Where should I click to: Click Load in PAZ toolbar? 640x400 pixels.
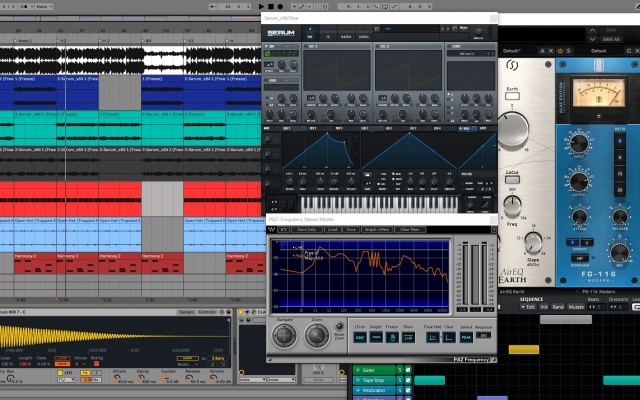332,230
